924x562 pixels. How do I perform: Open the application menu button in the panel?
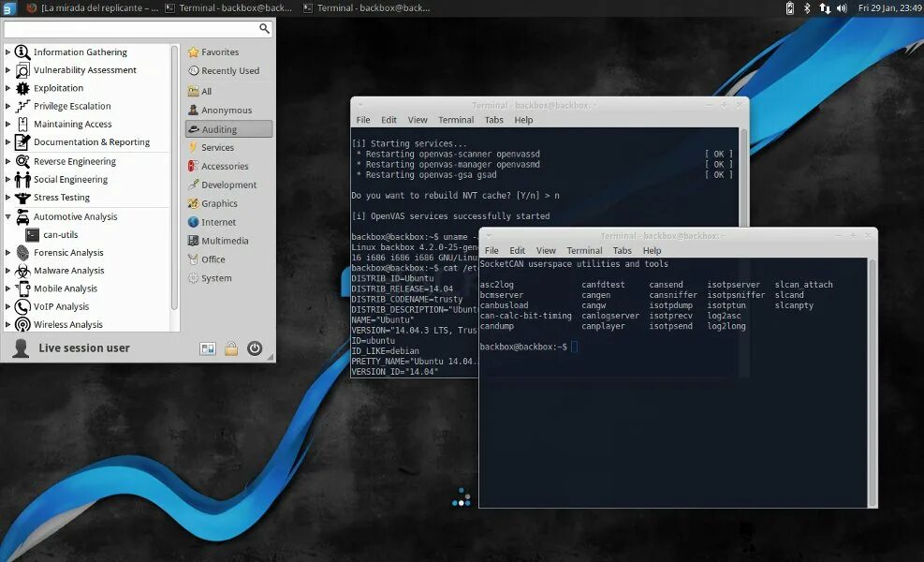8,8
